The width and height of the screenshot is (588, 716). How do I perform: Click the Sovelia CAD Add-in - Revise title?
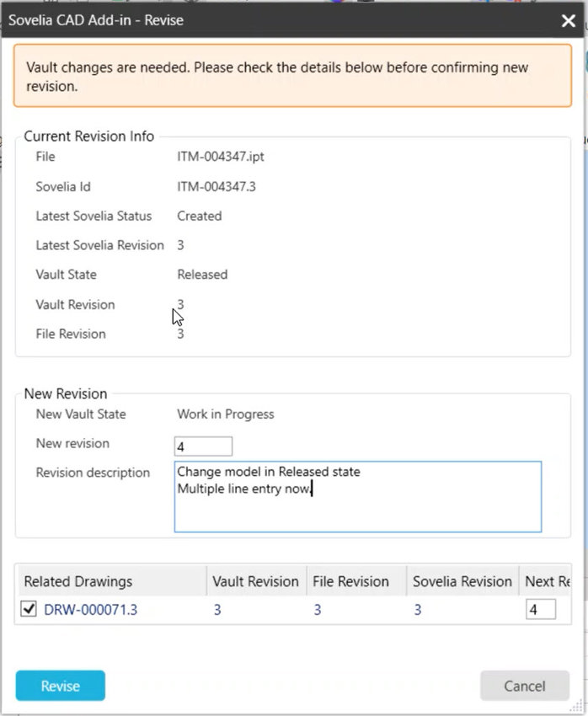[96, 20]
